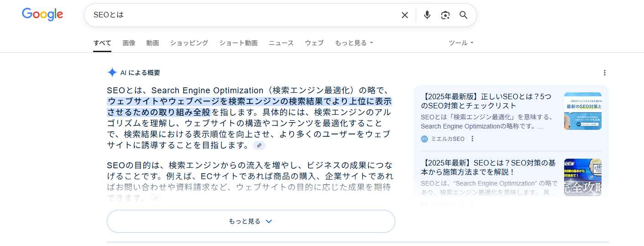Select the すべて tab

point(102,43)
